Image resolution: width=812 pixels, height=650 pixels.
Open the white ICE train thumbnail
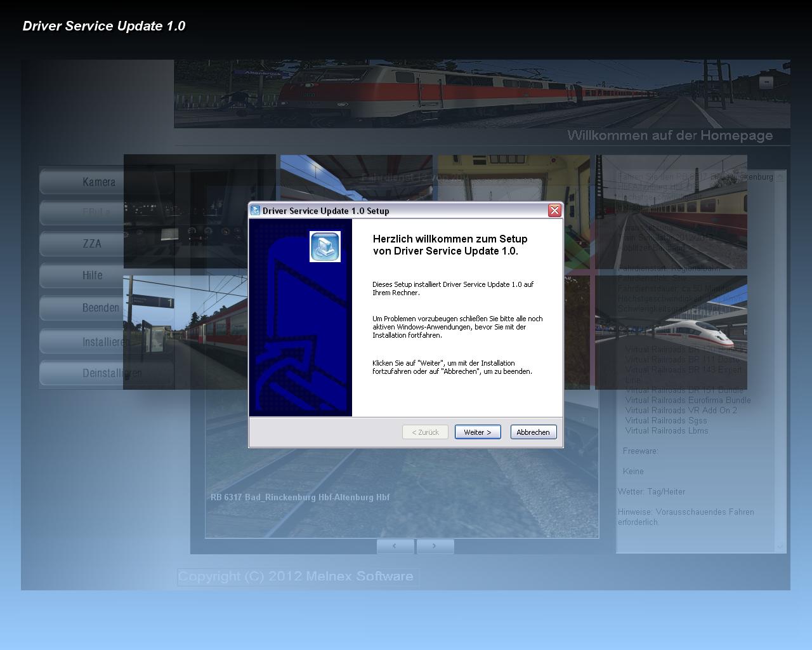coord(671,332)
